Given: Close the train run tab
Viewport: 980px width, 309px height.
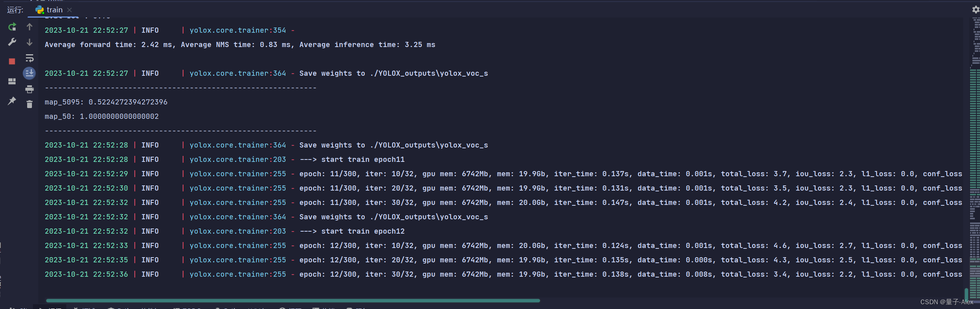Looking at the screenshot, I should [x=69, y=10].
